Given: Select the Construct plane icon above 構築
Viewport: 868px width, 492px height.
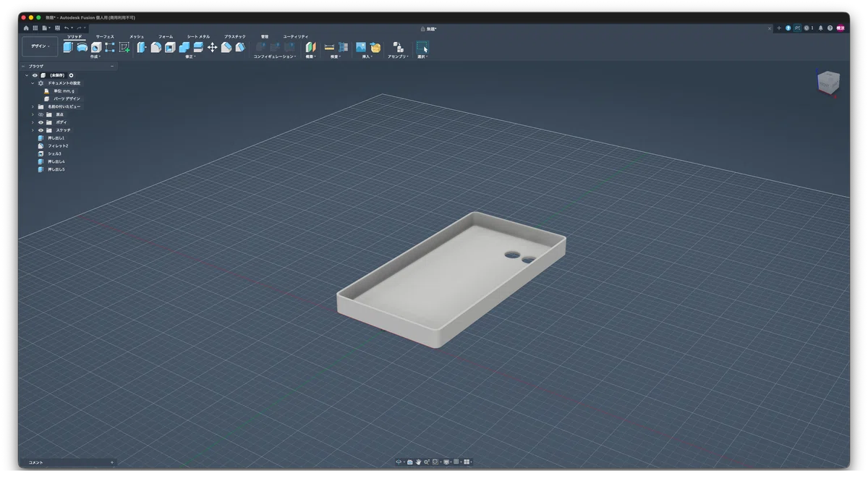Looking at the screenshot, I should [x=310, y=47].
